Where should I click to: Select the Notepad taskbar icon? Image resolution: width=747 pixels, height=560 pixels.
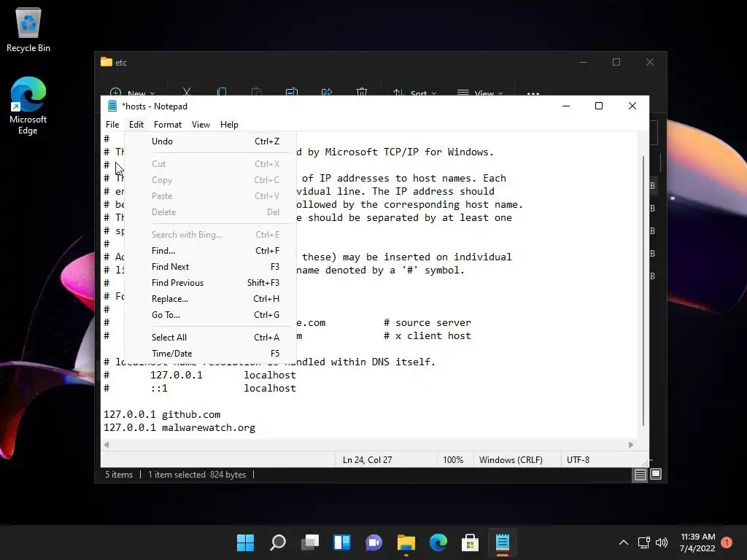[x=503, y=542]
